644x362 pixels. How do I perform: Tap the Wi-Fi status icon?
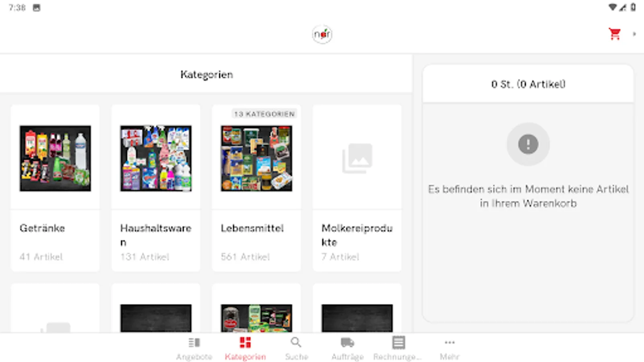pos(613,7)
